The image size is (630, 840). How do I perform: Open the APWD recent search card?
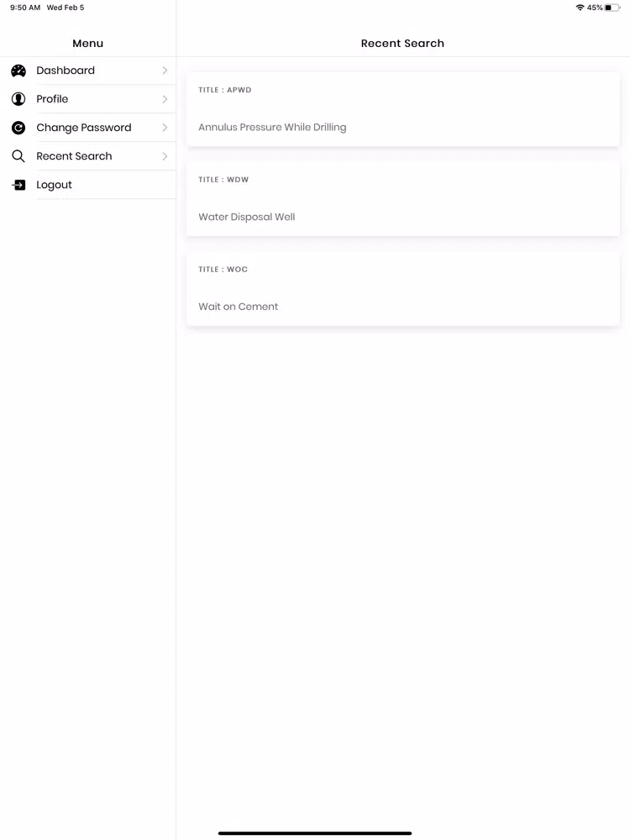click(403, 108)
